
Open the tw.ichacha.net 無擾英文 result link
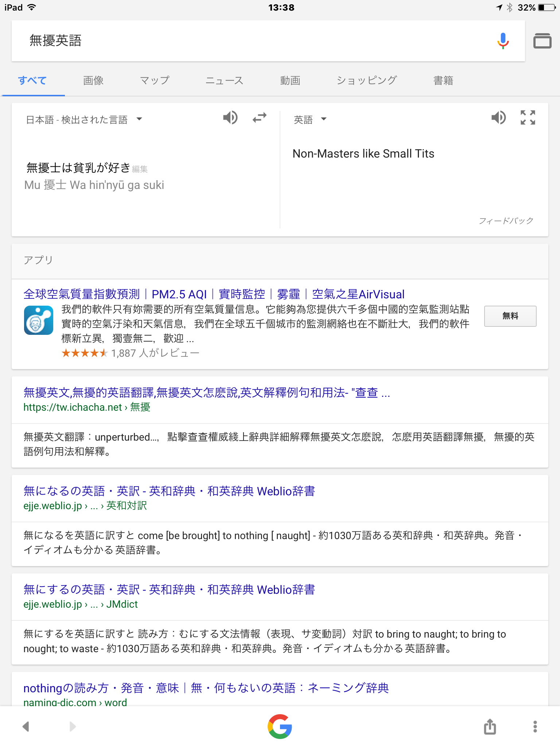pyautogui.click(x=206, y=393)
